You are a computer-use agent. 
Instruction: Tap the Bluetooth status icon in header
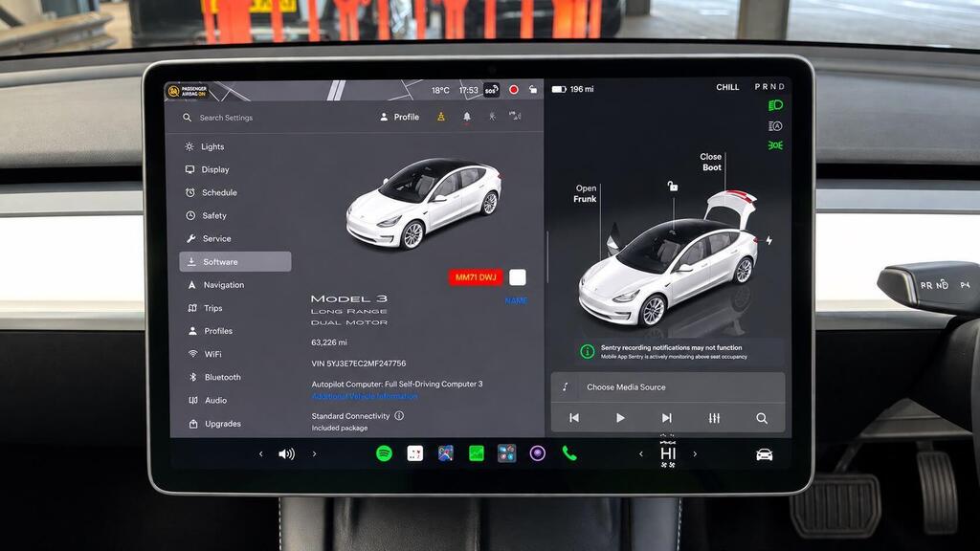pyautogui.click(x=493, y=116)
